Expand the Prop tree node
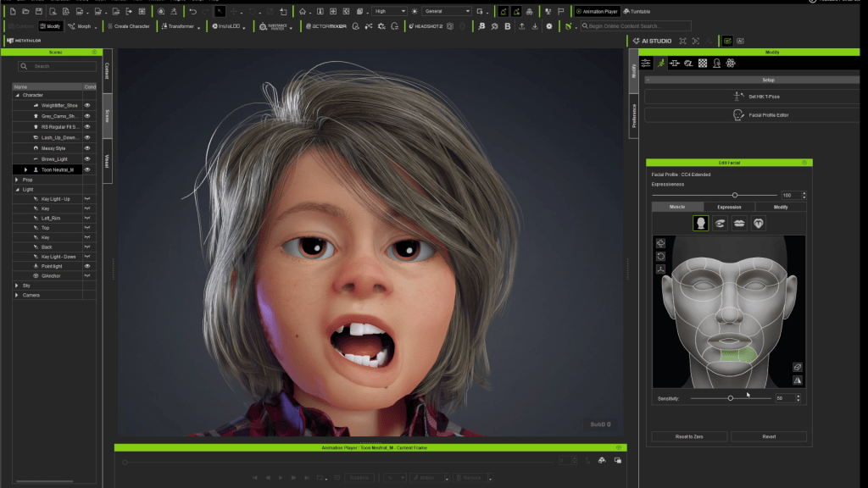The width and height of the screenshot is (868, 488). tap(17, 180)
